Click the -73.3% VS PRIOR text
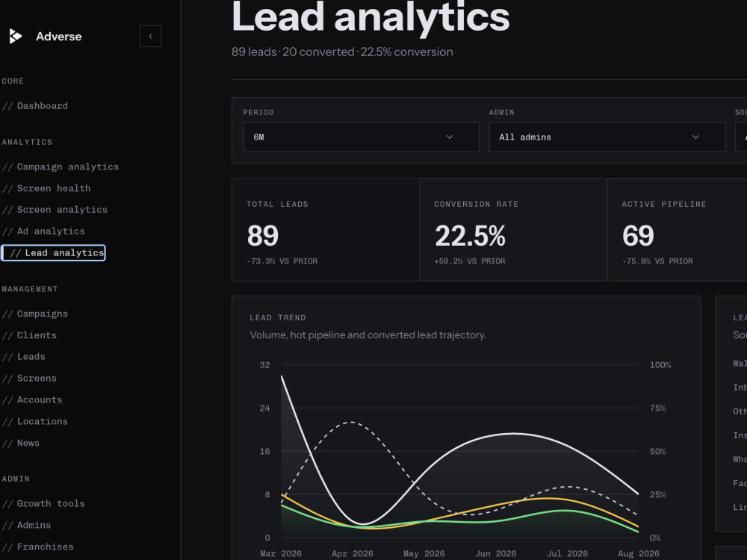 click(x=282, y=261)
